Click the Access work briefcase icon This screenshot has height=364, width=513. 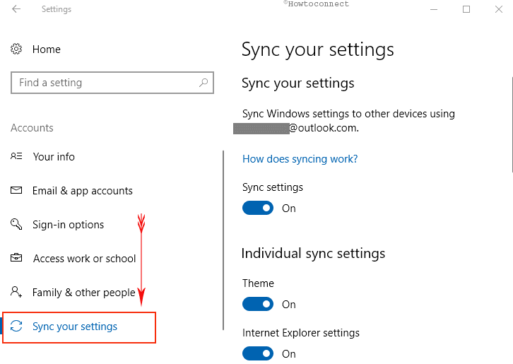16,258
